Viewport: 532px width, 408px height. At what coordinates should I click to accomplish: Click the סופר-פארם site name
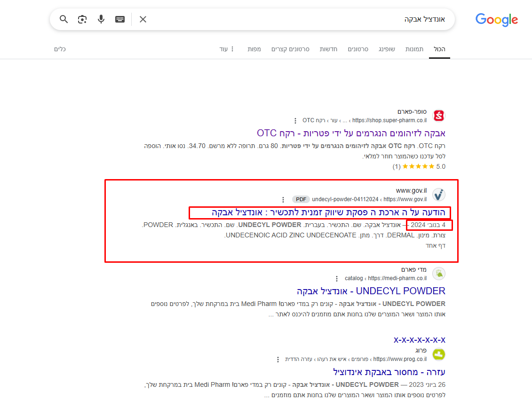click(412, 111)
